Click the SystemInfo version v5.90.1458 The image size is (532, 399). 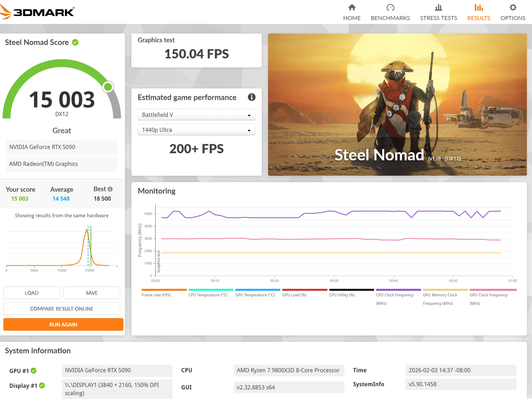461,384
